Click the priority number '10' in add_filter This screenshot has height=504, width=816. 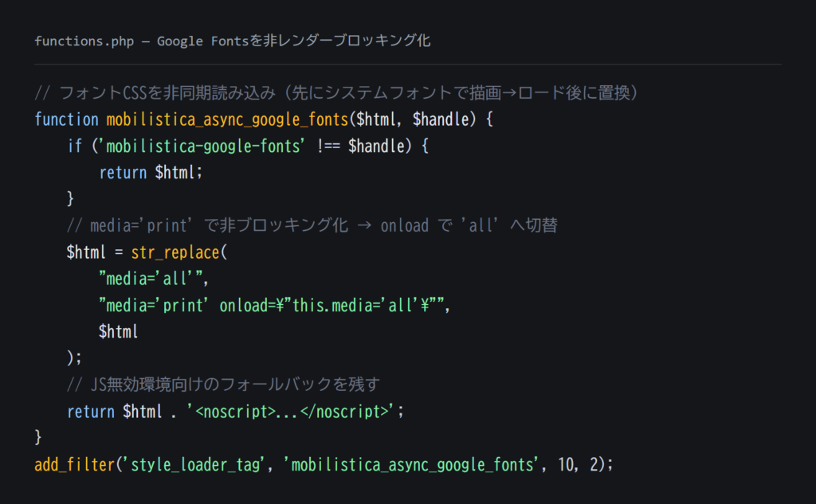[566, 464]
